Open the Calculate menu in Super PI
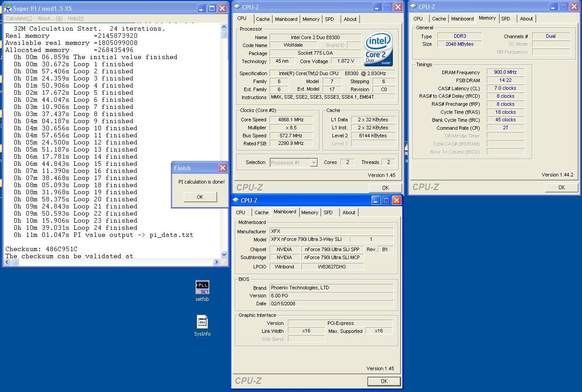 pyautogui.click(x=19, y=18)
